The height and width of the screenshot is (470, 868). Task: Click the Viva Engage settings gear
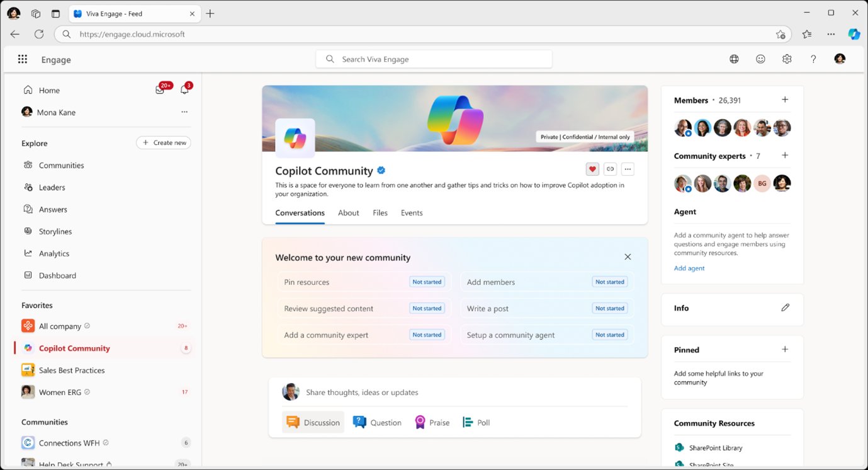point(787,59)
